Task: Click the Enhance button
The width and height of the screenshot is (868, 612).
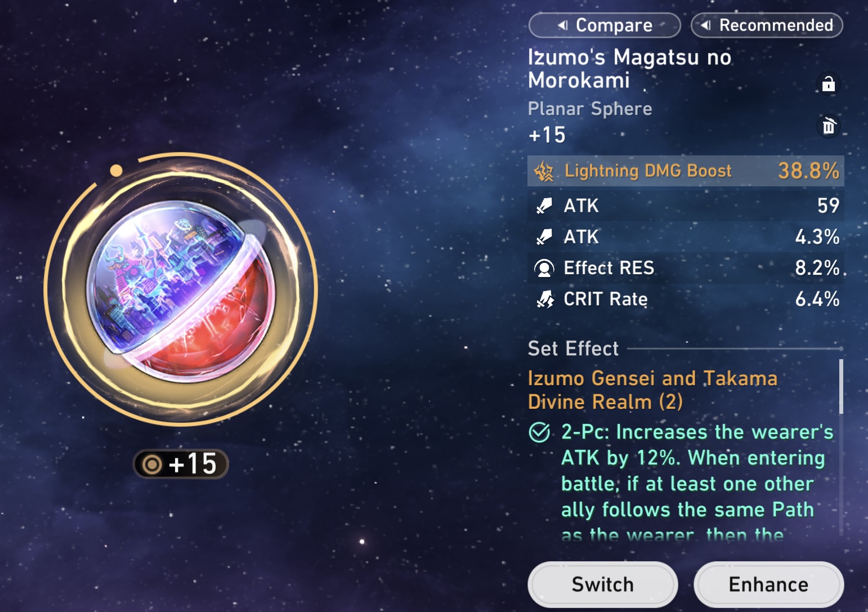Action: 768,584
